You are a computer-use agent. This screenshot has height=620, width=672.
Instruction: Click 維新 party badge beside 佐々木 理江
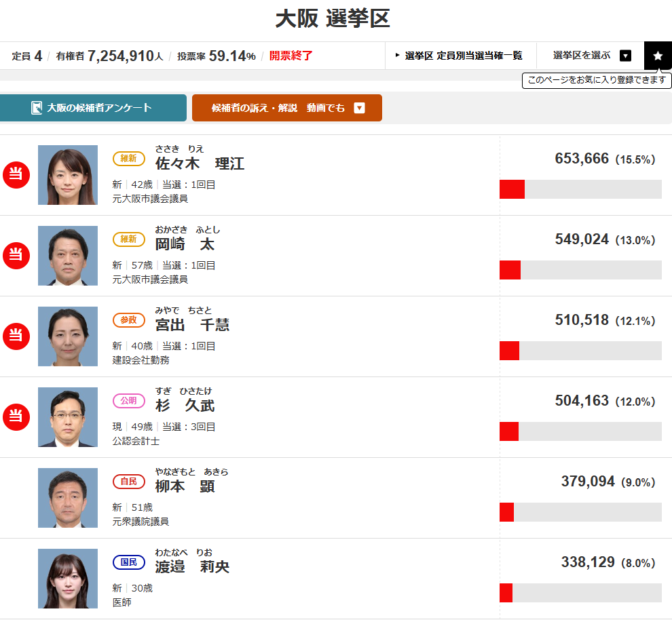128,159
